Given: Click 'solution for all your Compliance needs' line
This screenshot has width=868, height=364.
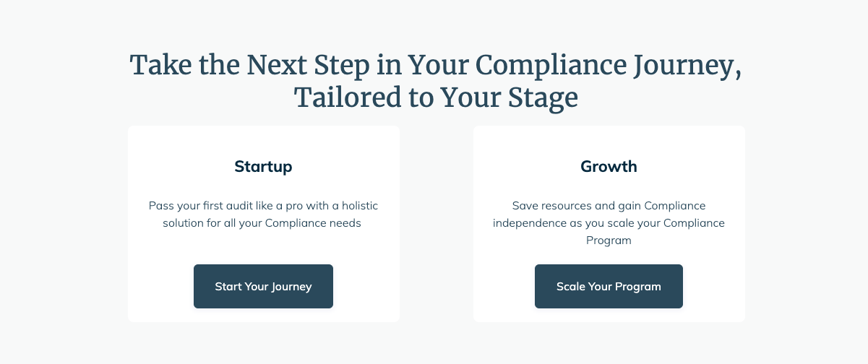Looking at the screenshot, I should click(262, 223).
